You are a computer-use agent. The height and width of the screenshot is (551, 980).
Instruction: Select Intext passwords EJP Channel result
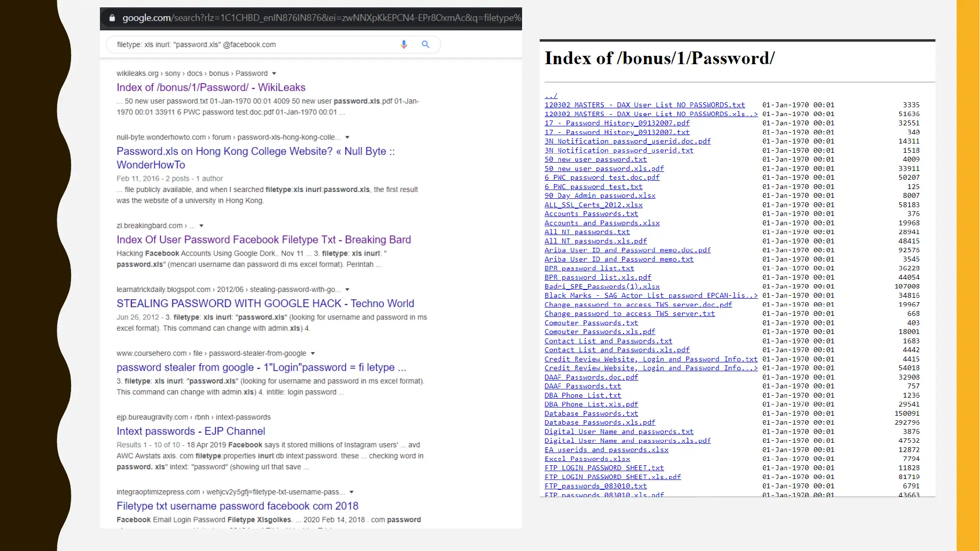191,431
